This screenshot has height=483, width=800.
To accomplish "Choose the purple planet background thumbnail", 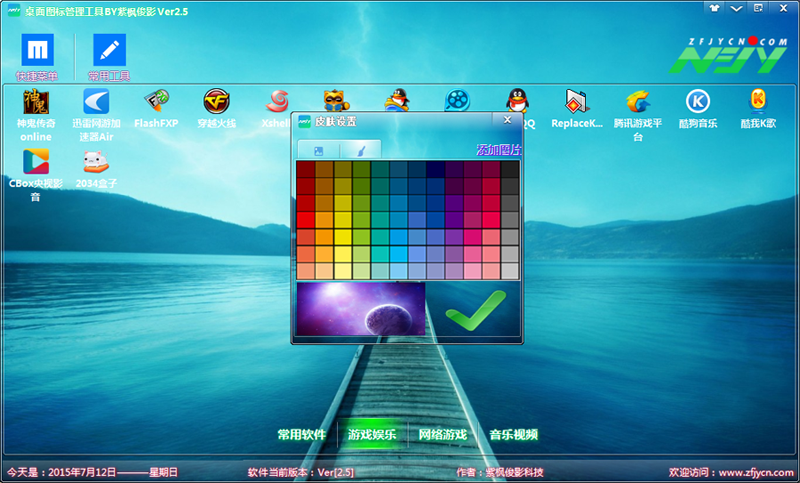I will click(x=360, y=309).
